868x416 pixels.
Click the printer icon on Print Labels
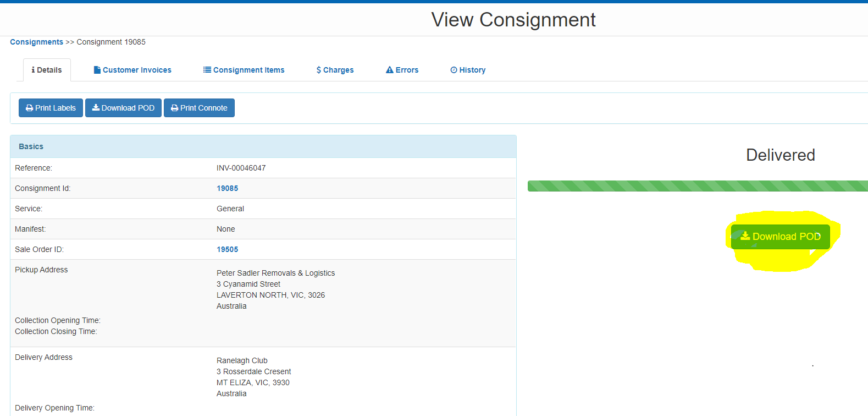pos(29,108)
